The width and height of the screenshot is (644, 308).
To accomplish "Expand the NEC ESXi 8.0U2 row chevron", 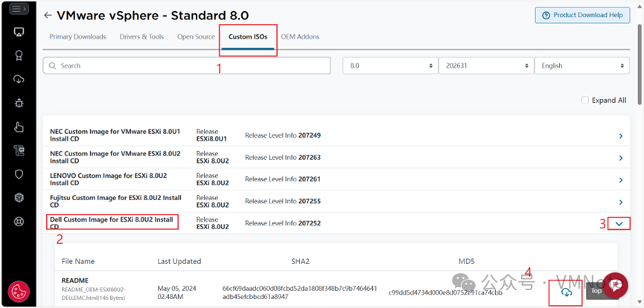I will (x=621, y=158).
